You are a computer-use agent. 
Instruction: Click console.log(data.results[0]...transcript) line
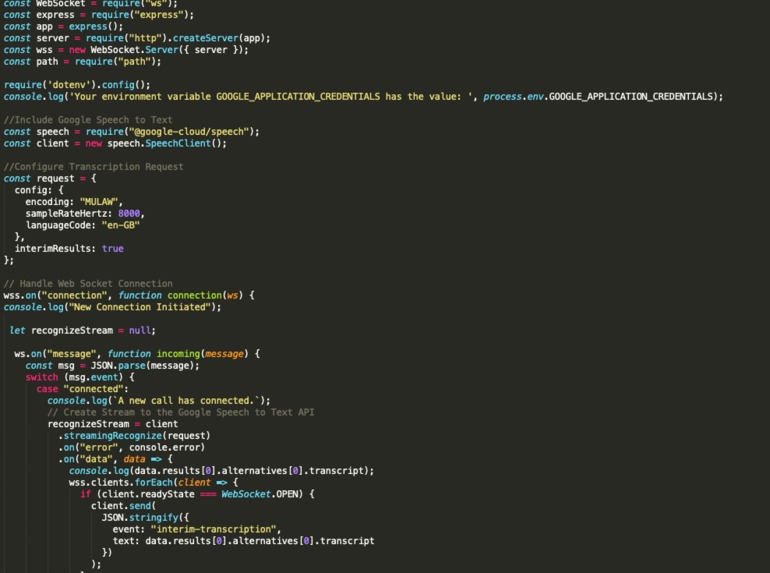coord(221,471)
